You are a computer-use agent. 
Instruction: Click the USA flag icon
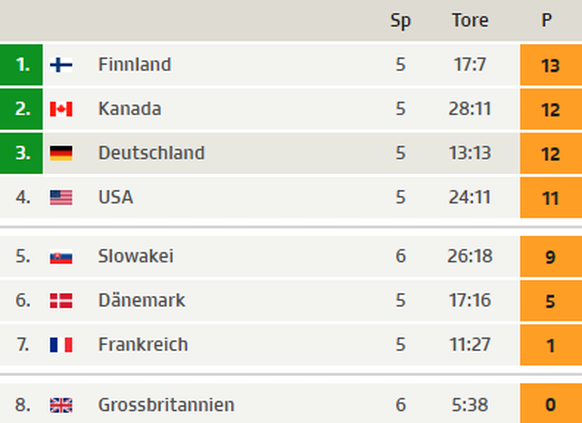pyautogui.click(x=61, y=197)
